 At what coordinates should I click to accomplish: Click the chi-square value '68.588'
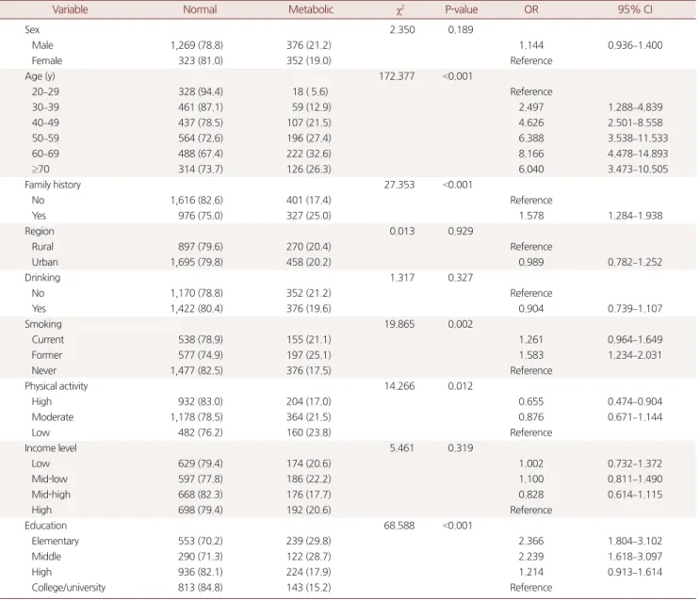399,526
